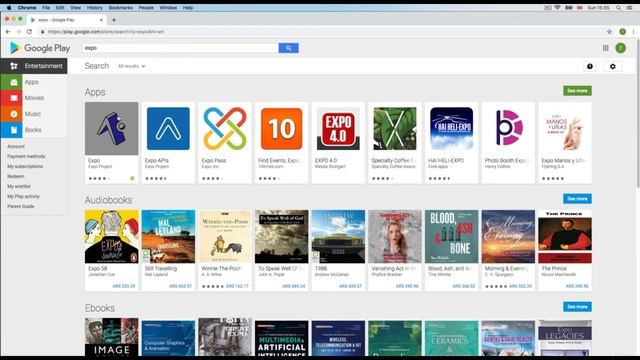This screenshot has height=360, width=640.
Task: Open the Expo app icon by Expo Project
Action: coord(111,128)
